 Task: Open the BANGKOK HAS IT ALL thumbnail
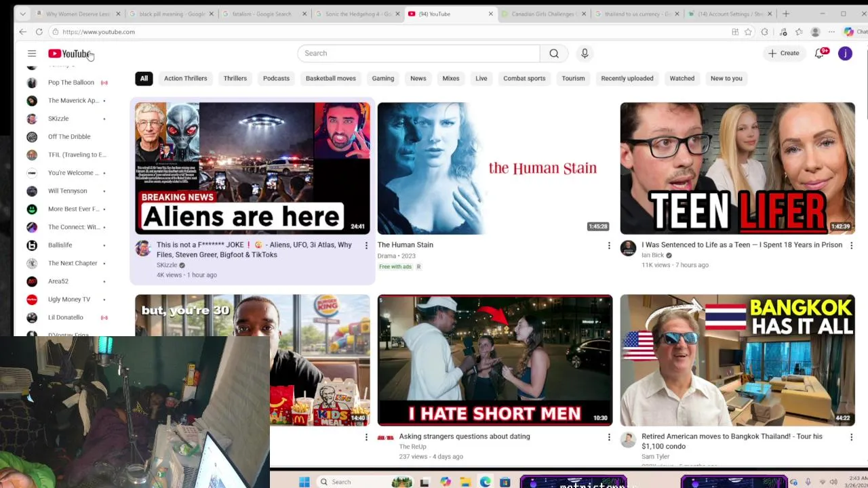(x=737, y=360)
